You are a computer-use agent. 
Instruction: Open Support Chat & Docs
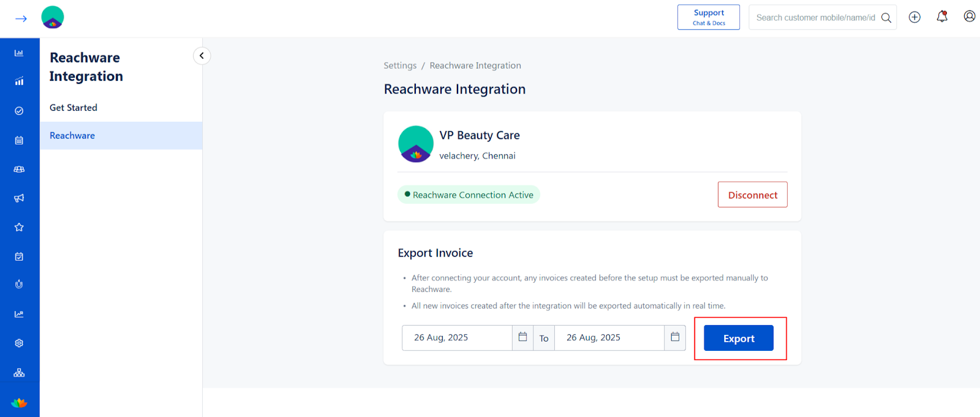coord(709,17)
